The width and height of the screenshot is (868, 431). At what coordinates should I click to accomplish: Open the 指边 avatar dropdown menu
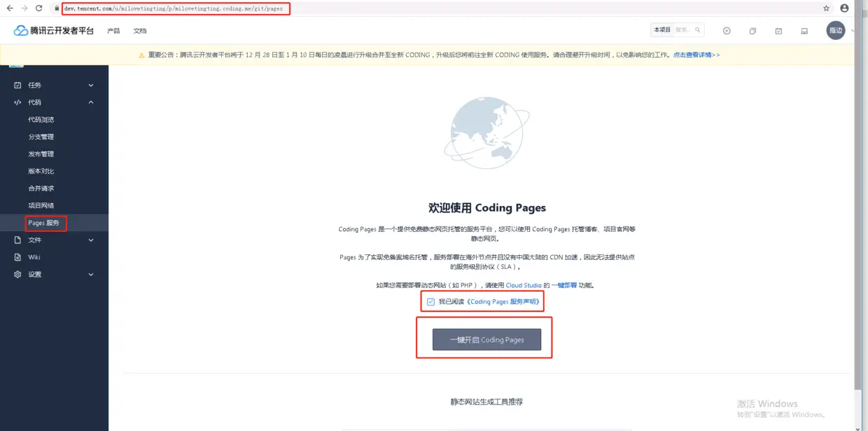[835, 31]
